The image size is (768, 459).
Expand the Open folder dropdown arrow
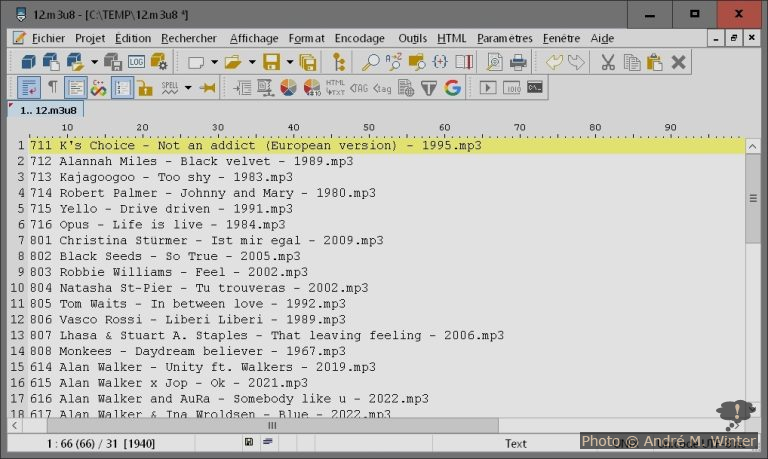[x=251, y=62]
